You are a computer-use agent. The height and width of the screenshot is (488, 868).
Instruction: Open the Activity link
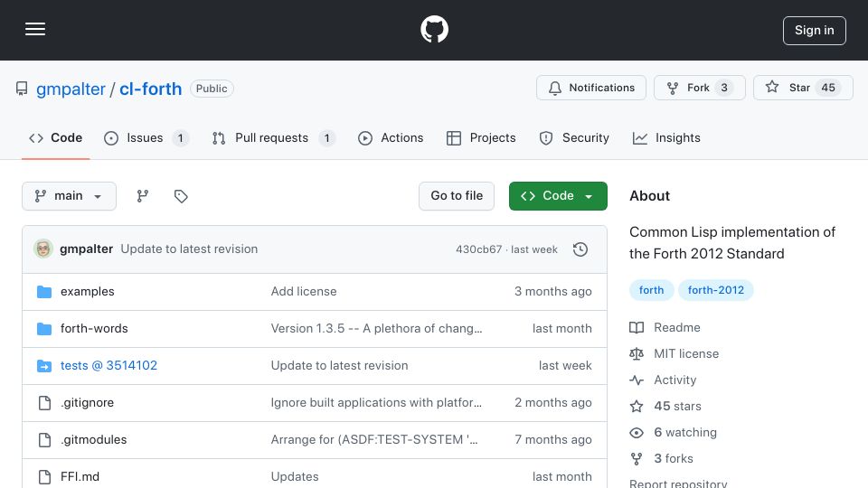(663, 380)
